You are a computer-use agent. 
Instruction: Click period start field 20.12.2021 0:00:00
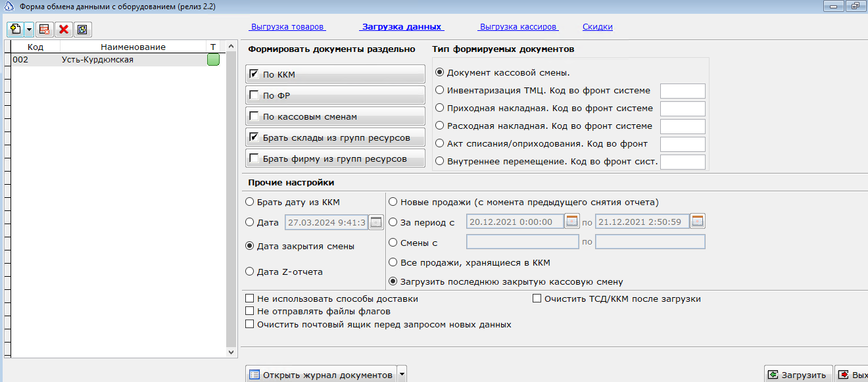(x=515, y=222)
